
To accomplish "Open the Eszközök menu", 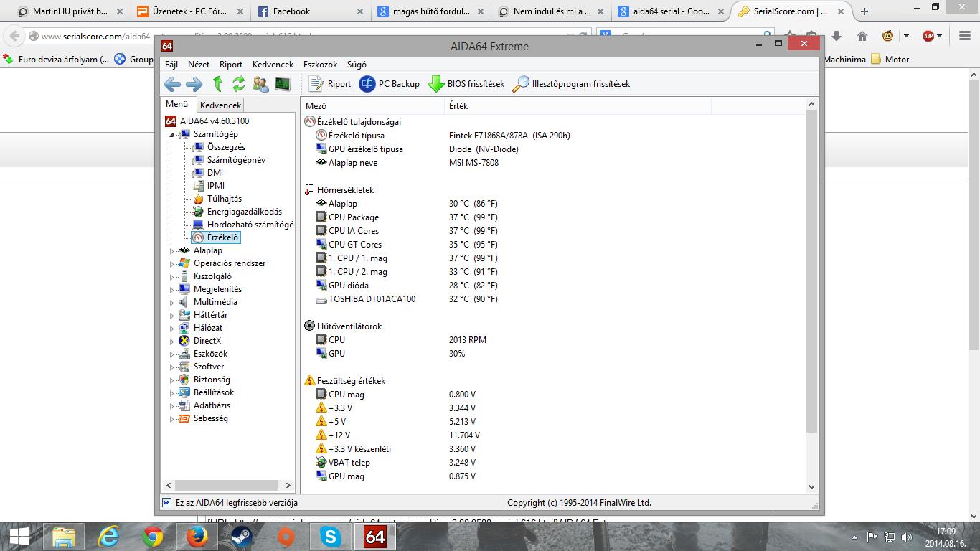I will [x=320, y=64].
